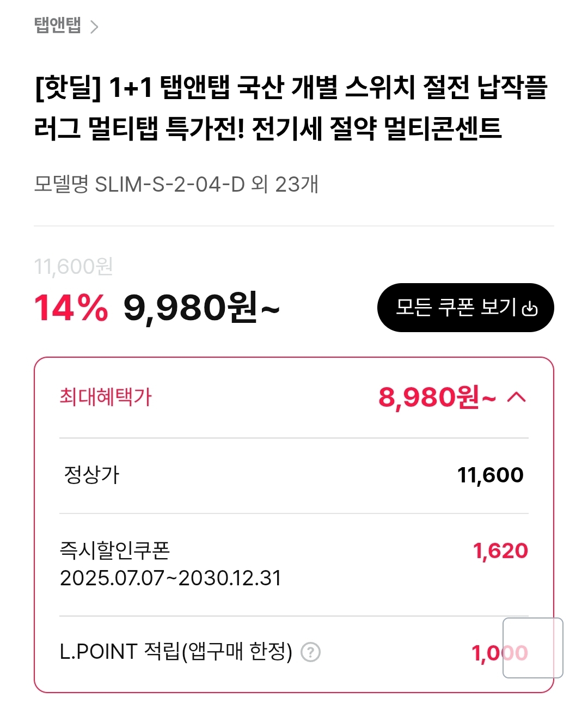Tap the 8,980원 maximum benefit price
The width and height of the screenshot is (588, 710).
437,397
